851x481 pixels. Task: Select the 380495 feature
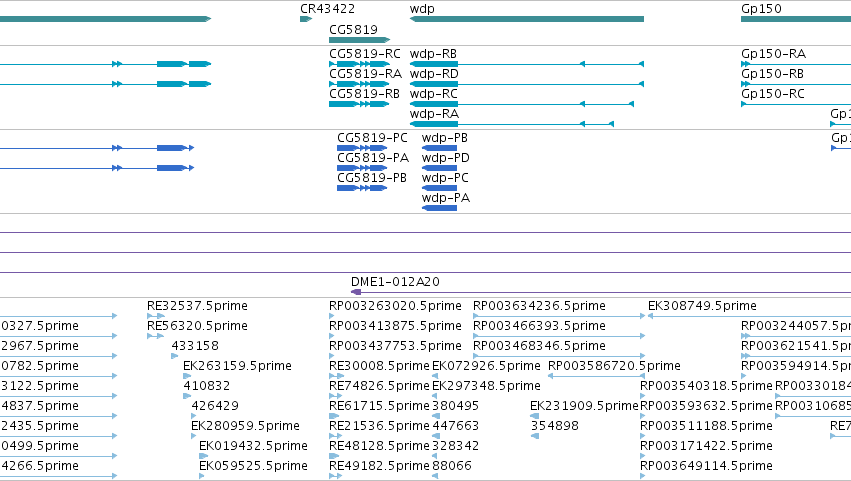coord(455,406)
